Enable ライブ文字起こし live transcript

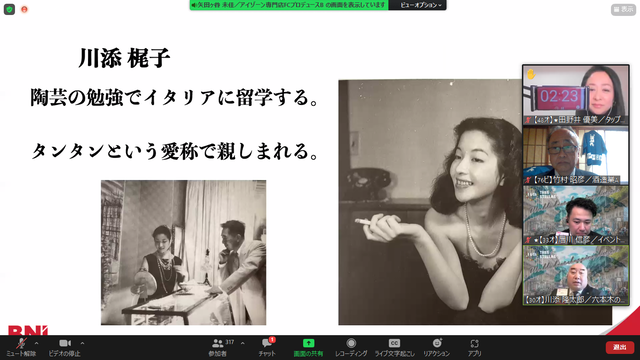pos(394,348)
